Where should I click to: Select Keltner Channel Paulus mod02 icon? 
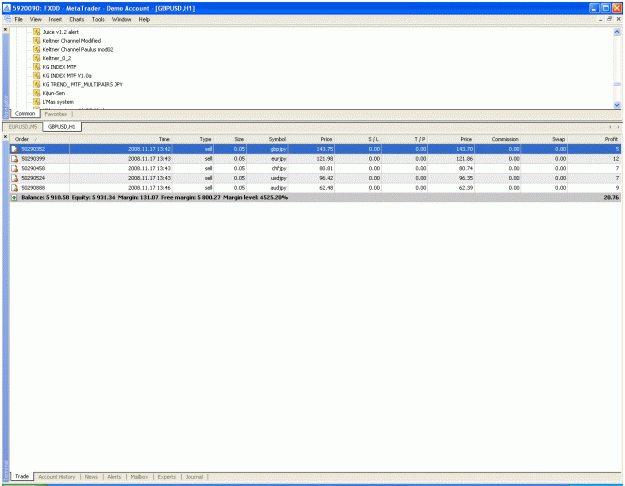coord(37,49)
